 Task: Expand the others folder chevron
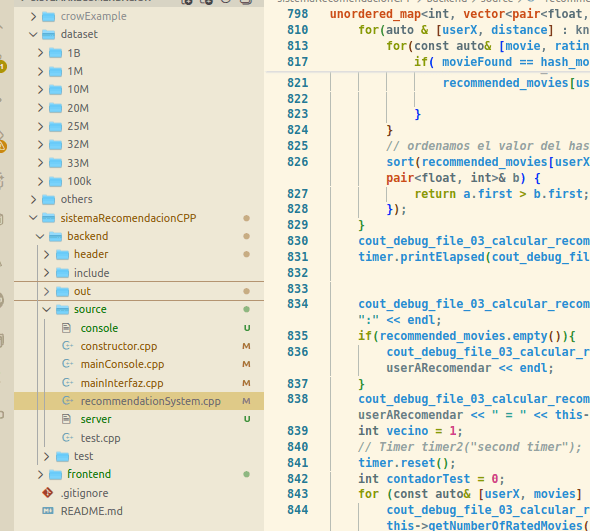[33, 199]
